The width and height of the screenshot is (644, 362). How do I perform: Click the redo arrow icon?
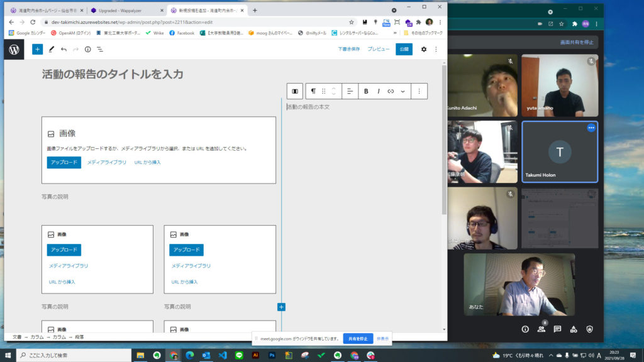coord(75,49)
